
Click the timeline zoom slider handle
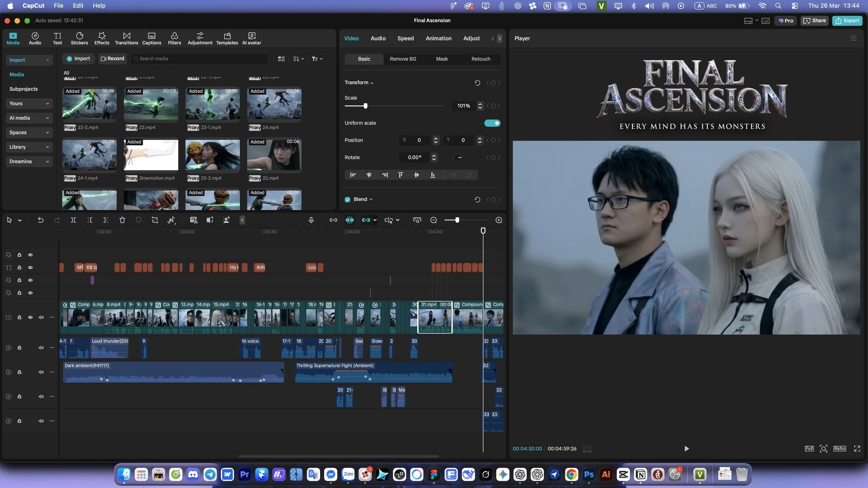point(457,220)
